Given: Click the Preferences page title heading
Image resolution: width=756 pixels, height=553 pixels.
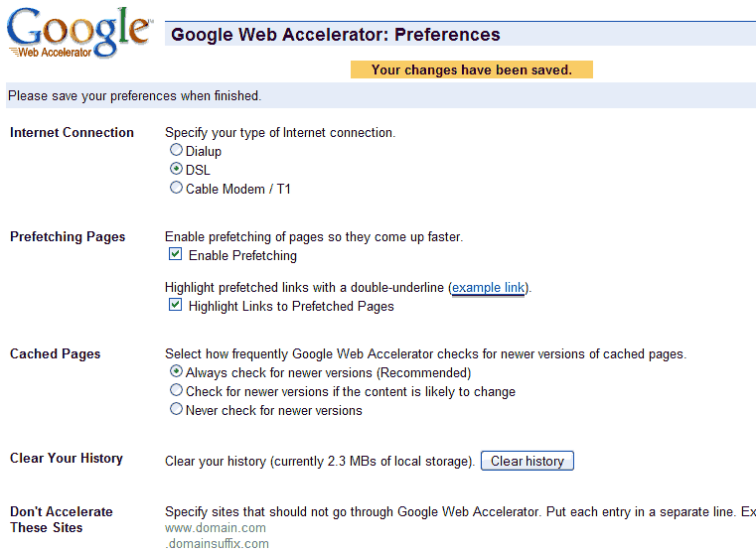Looking at the screenshot, I should (336, 35).
